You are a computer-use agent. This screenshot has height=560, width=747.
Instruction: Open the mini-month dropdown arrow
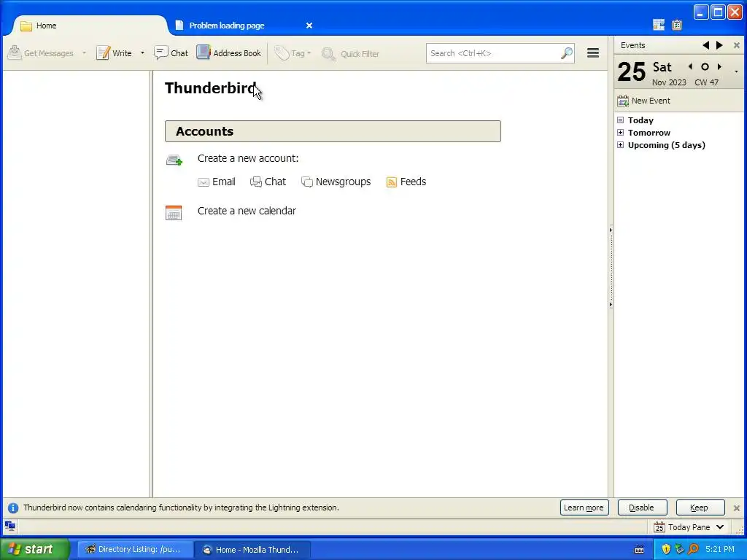(x=737, y=71)
